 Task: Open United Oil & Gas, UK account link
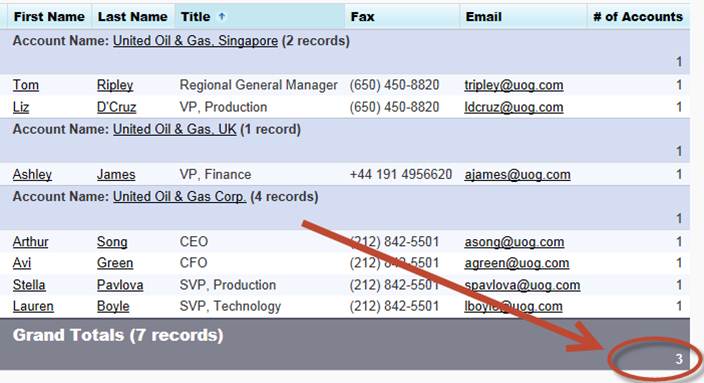pos(174,129)
